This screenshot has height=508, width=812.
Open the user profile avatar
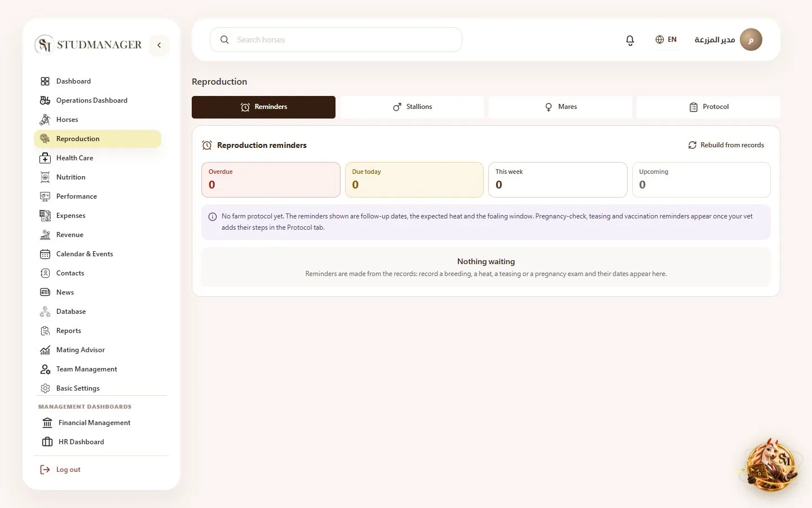pyautogui.click(x=751, y=40)
